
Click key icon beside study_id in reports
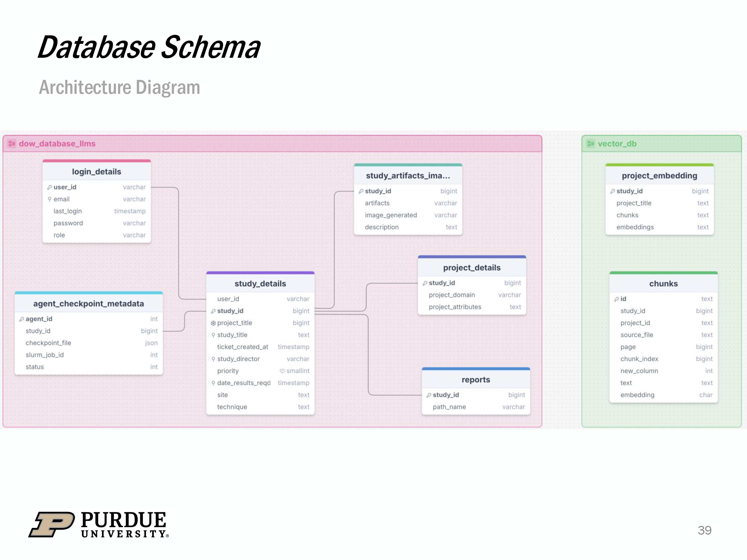click(x=429, y=395)
